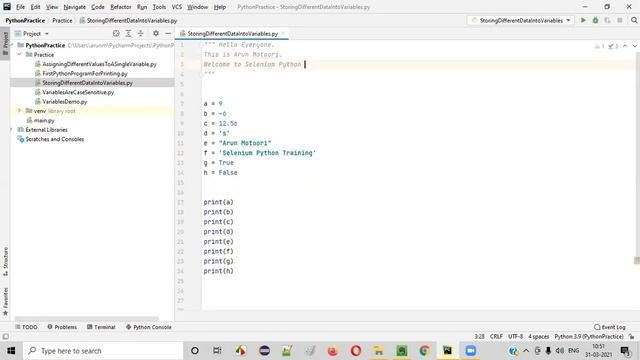Hide the Project tool window
The width and height of the screenshot is (640, 360).
168,33
